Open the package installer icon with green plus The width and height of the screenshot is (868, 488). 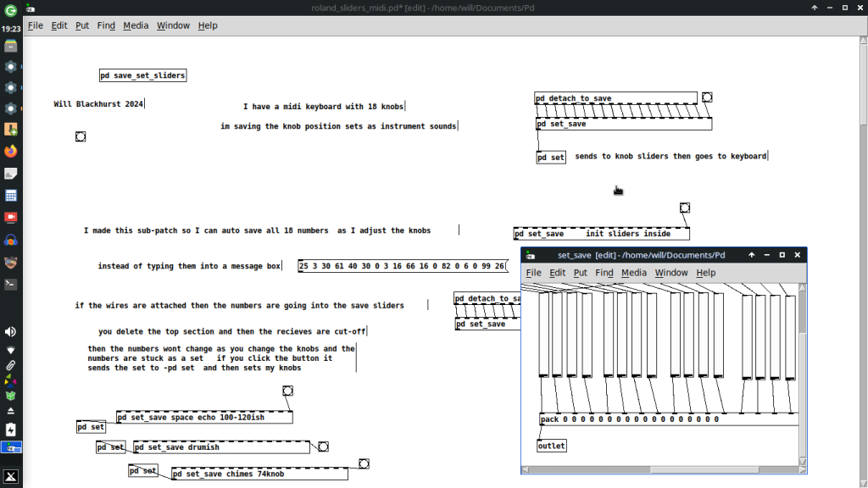pos(10,129)
